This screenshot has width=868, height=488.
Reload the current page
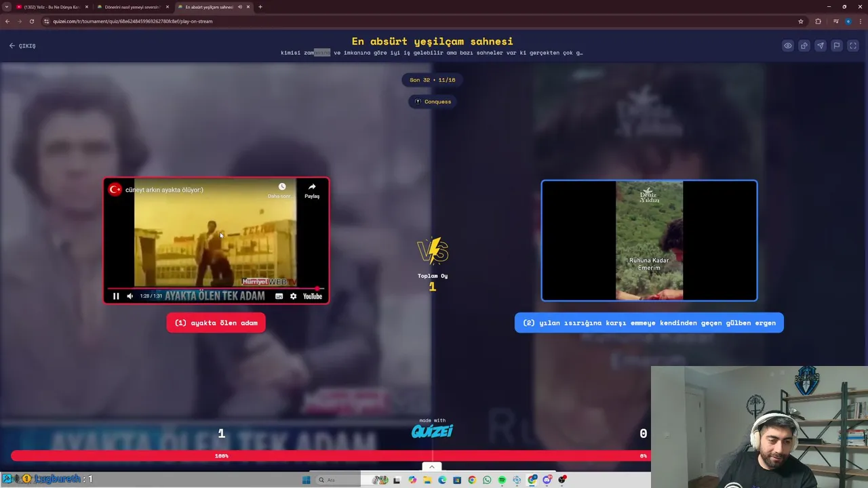coord(31,21)
